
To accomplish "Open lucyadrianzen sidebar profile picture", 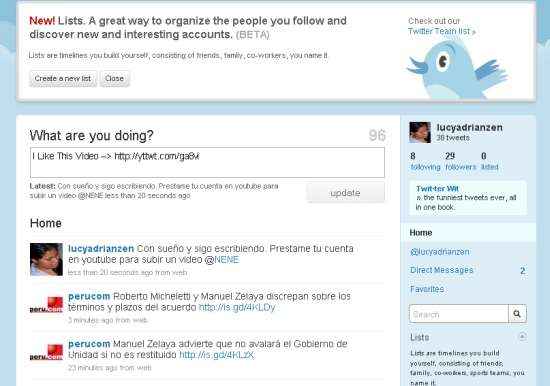I will point(420,132).
